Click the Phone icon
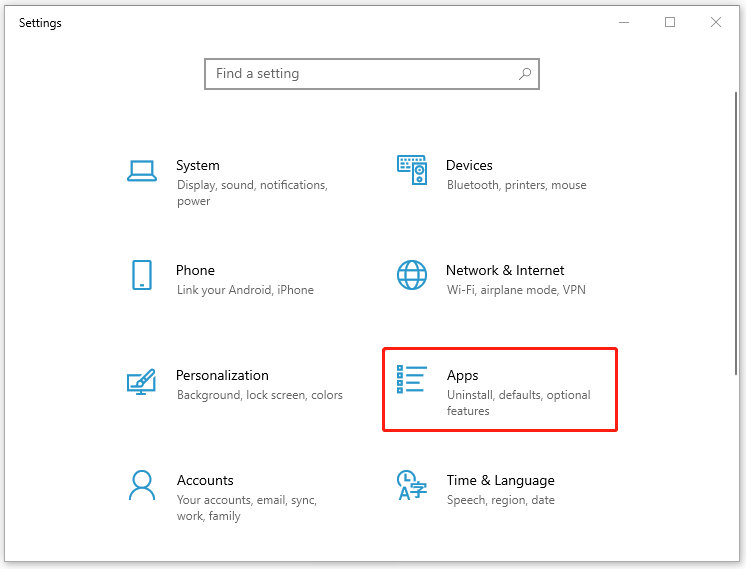 point(142,275)
